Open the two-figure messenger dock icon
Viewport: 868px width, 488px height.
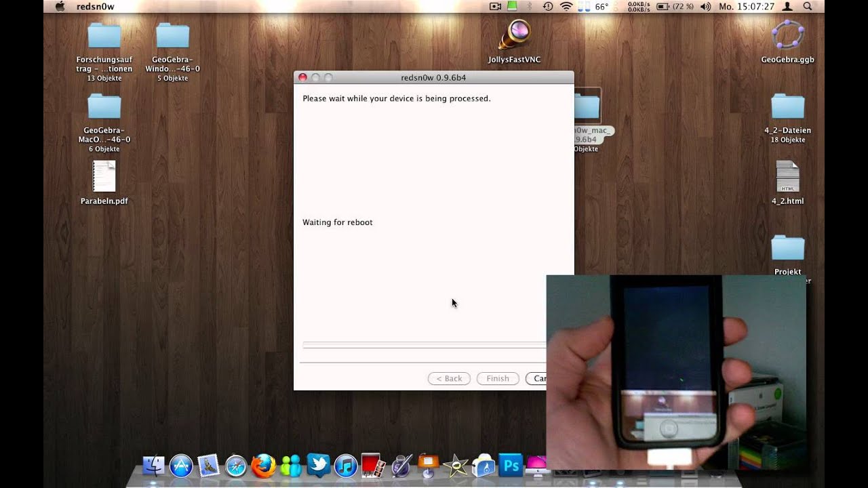tap(290, 466)
